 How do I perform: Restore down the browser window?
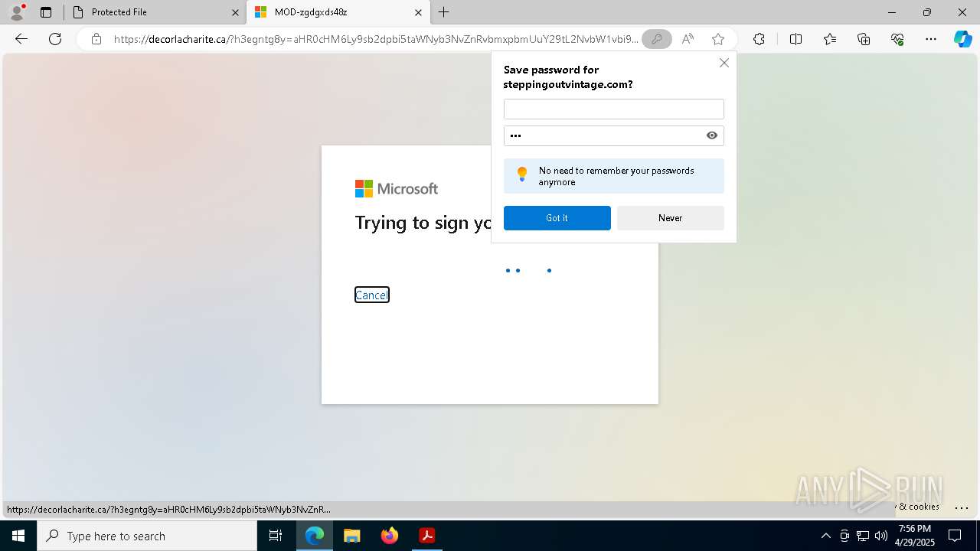[927, 12]
